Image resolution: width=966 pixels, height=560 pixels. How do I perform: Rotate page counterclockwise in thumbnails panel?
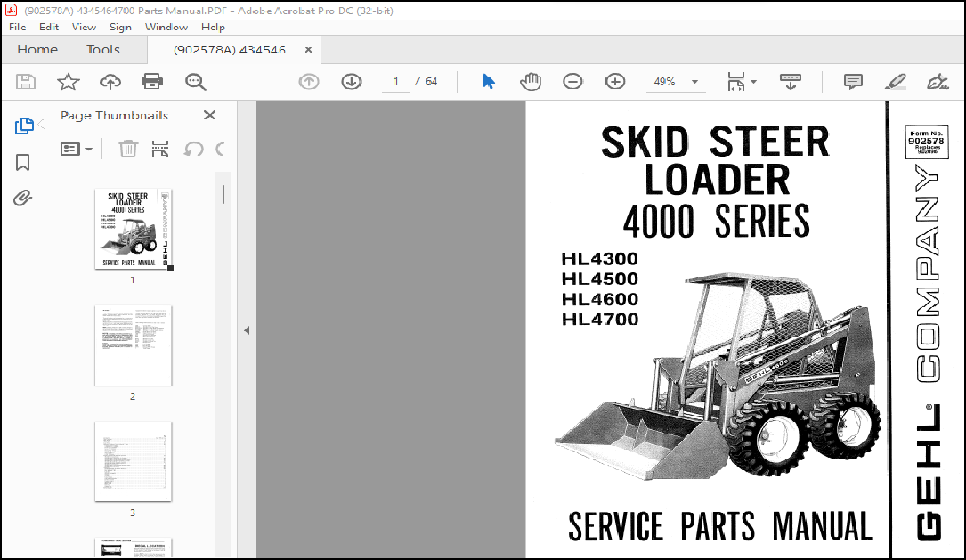click(193, 149)
